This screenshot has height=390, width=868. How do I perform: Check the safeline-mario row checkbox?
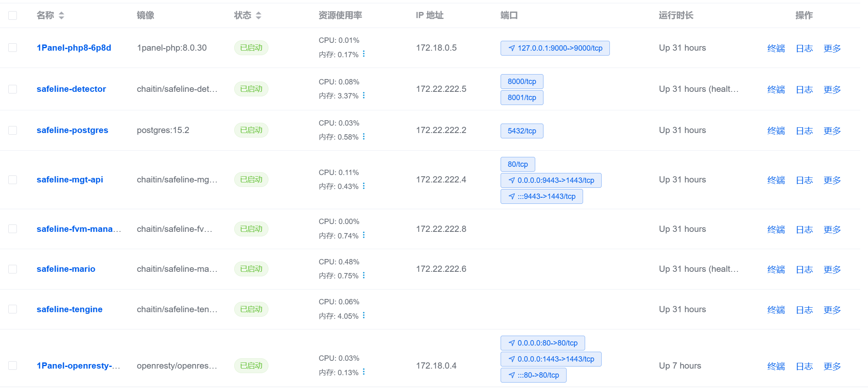(13, 269)
